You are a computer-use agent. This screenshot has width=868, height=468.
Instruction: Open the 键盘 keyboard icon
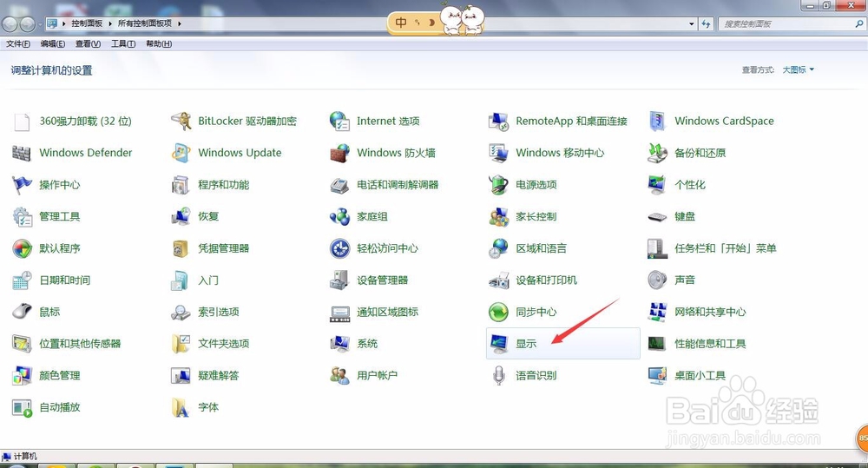point(657,216)
